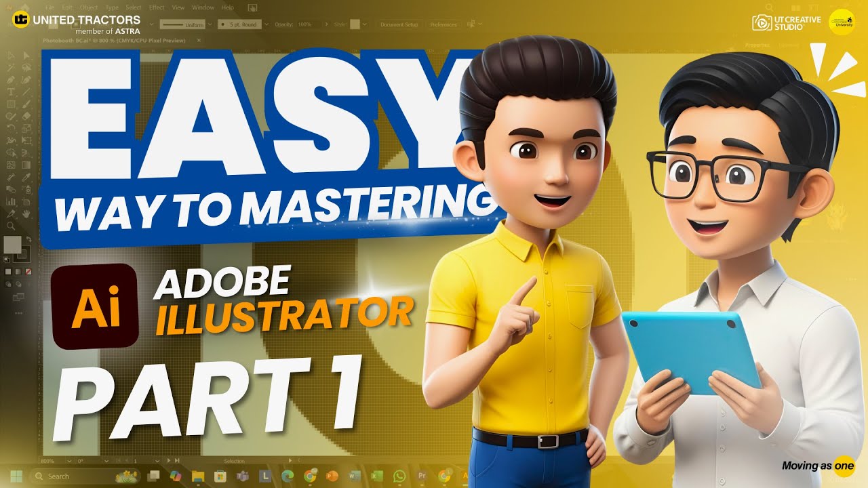The width and height of the screenshot is (868, 488).
Task: Go to last artboard
Action: pos(177,461)
